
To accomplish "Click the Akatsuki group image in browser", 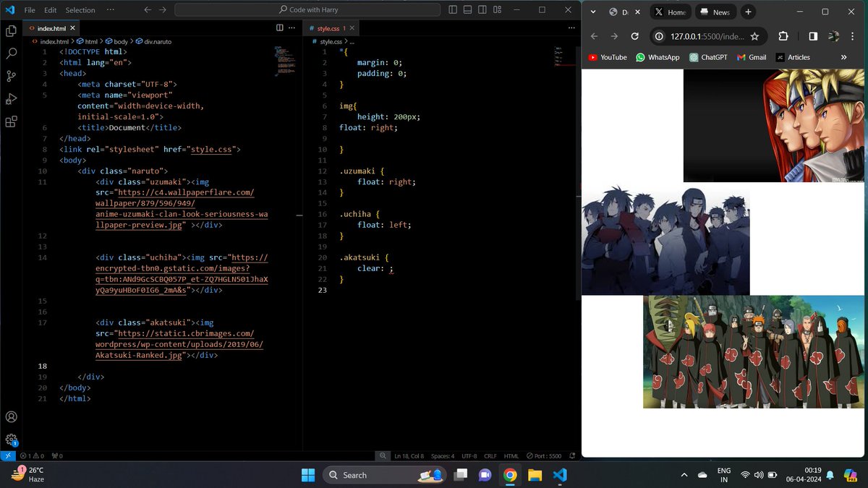I will 753,351.
